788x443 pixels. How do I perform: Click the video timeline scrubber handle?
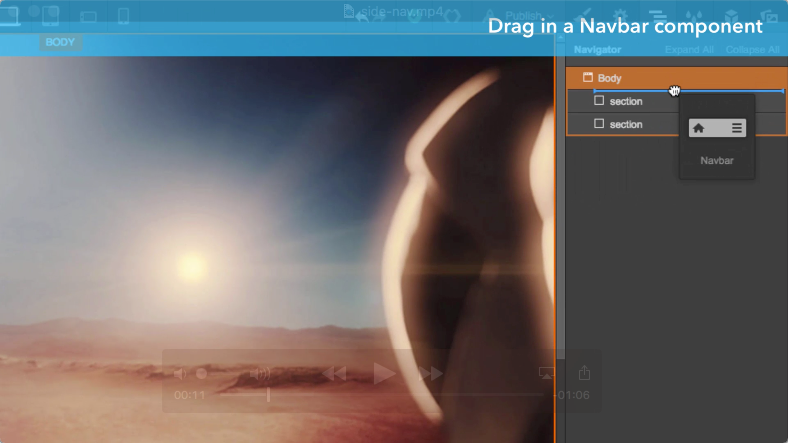point(268,395)
